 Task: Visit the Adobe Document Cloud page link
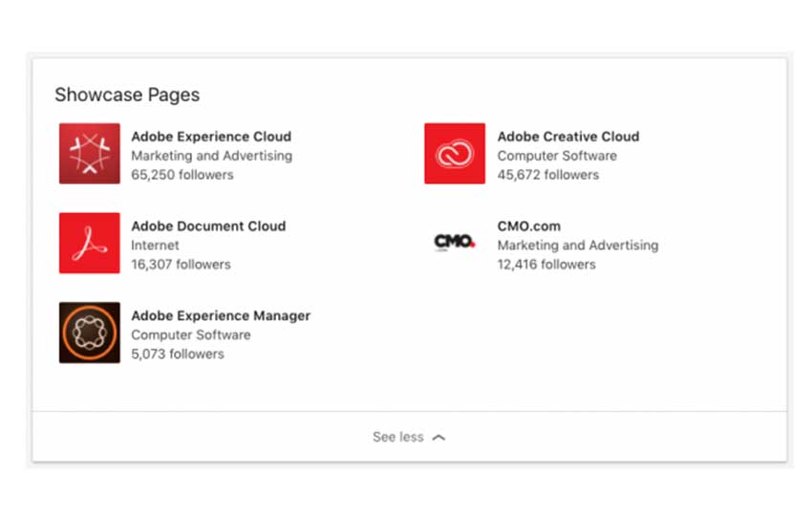pos(208,226)
